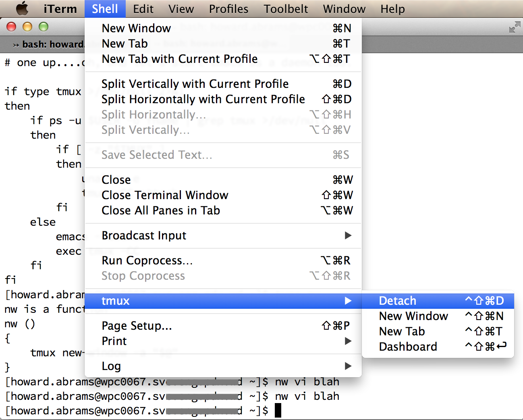523x420 pixels.
Task: Choose New Tab in Shell menu
Action: [x=223, y=44]
